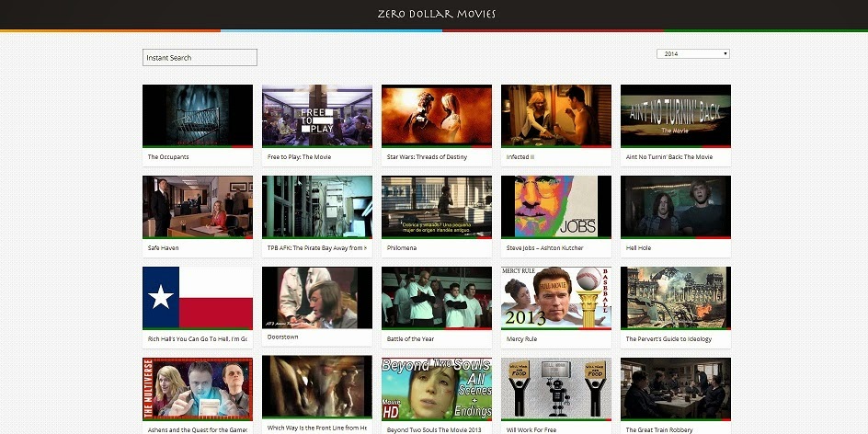Click title 'Ashens and the Quest for the Gamechild'
Image resolution: width=868 pixels, height=434 pixels.
coord(197,429)
